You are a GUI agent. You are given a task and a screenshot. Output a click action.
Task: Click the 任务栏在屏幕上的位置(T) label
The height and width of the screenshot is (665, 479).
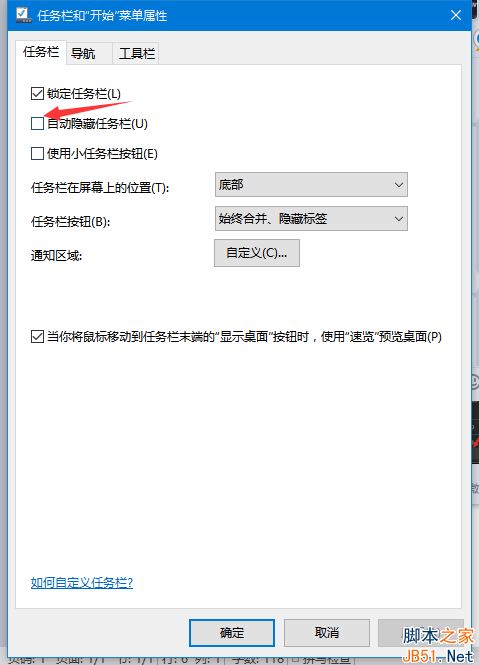100,187
